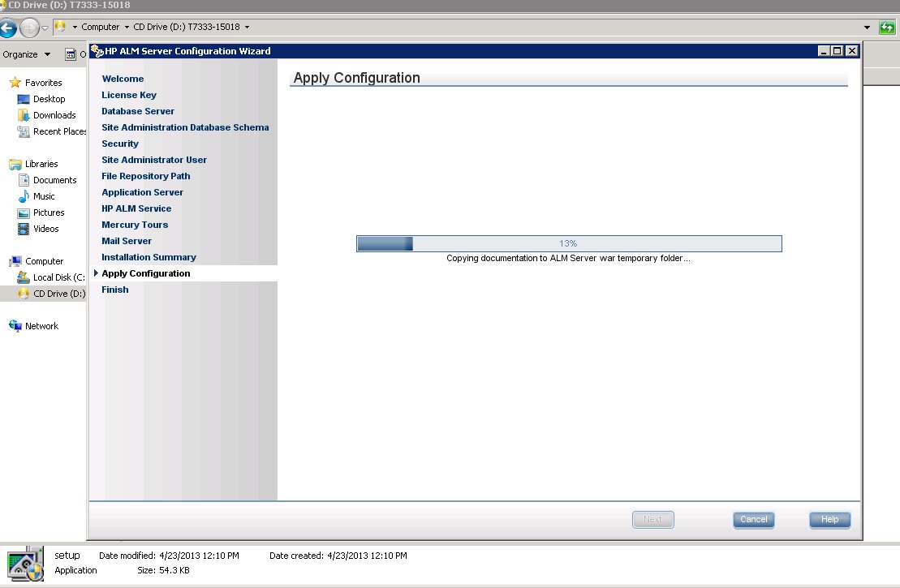
Task: Click the CD Drive D: disc icon
Action: coord(24,294)
